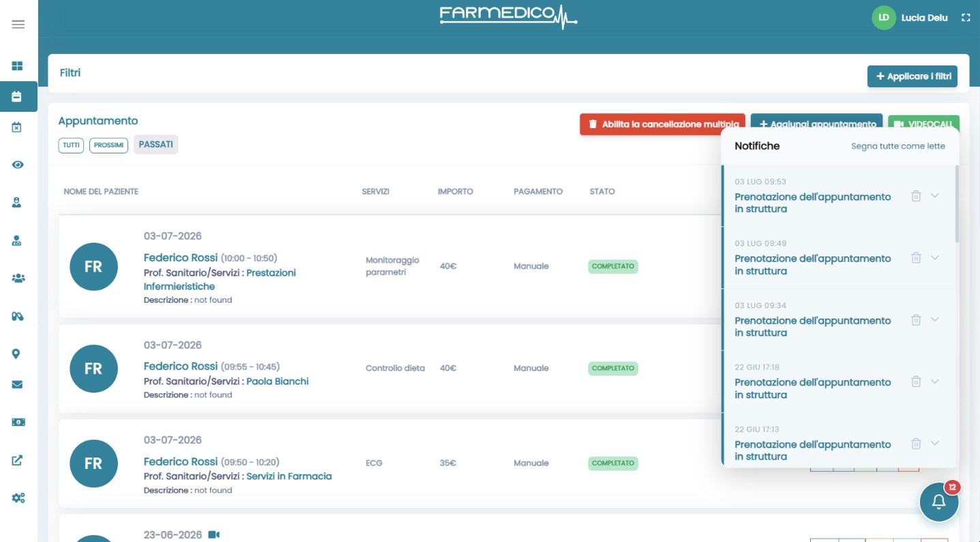
Task: Click the COMPLETATO badge in the ECG row
Action: click(613, 463)
